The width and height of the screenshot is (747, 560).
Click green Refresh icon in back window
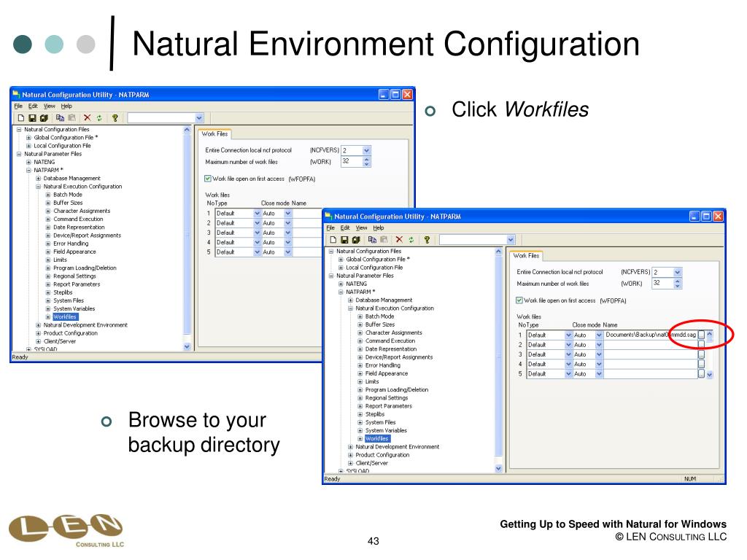99,117
